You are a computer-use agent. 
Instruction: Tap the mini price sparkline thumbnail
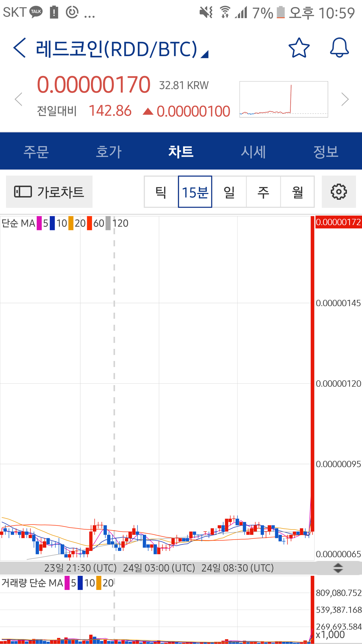pos(284,99)
